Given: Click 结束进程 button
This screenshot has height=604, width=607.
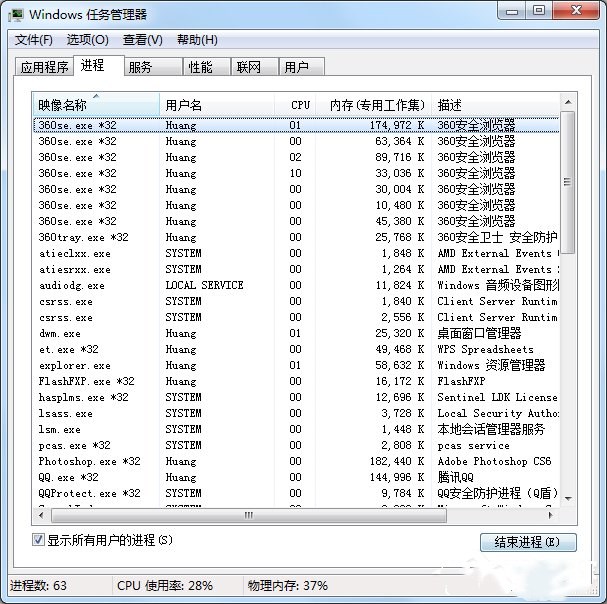Looking at the screenshot, I should [x=528, y=542].
